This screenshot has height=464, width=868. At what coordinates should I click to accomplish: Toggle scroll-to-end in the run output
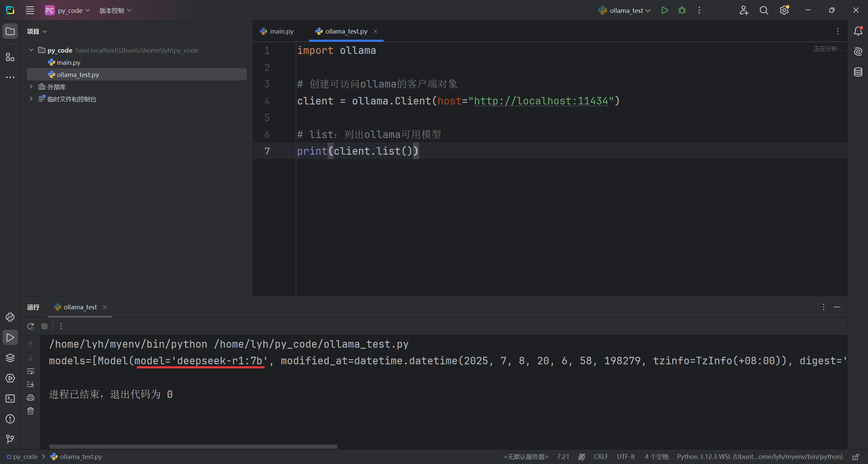point(30,384)
